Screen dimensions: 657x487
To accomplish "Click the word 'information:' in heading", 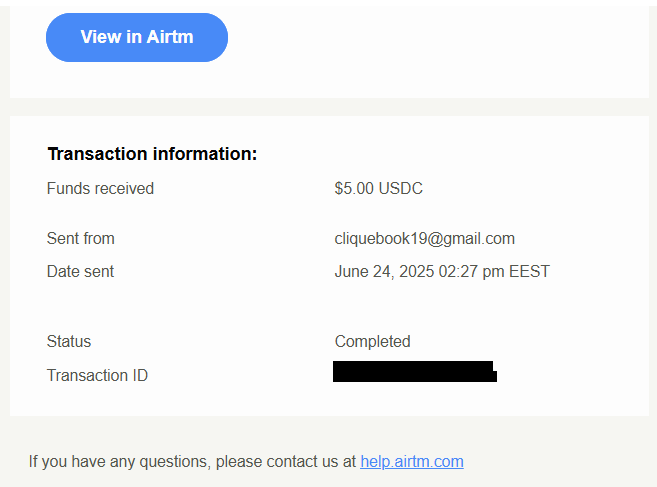I will pos(205,154).
